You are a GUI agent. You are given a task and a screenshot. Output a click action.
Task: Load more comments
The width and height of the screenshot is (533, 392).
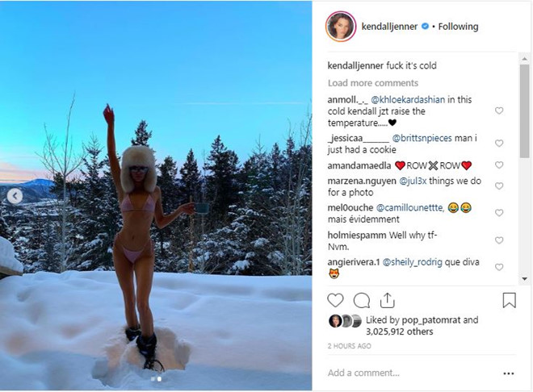pos(373,83)
